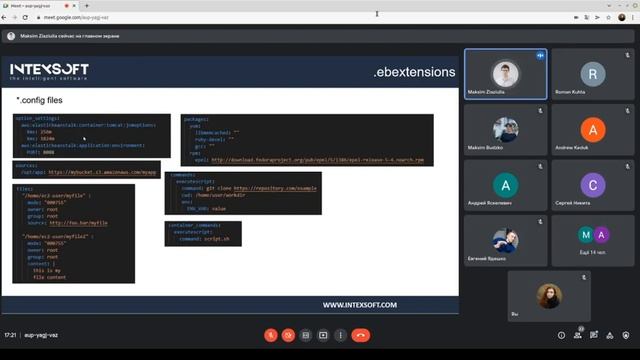
Task: Open the host controls shield icon
Action: pos(626,336)
